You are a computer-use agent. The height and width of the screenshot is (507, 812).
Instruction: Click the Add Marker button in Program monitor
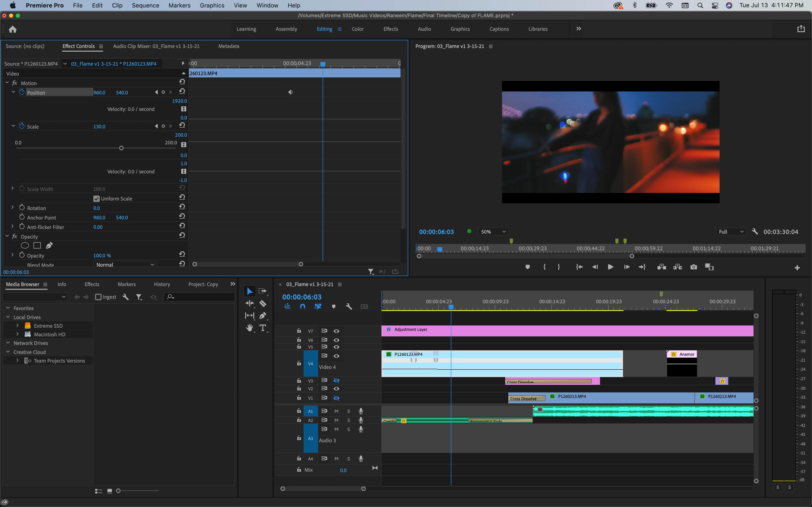pos(527,267)
